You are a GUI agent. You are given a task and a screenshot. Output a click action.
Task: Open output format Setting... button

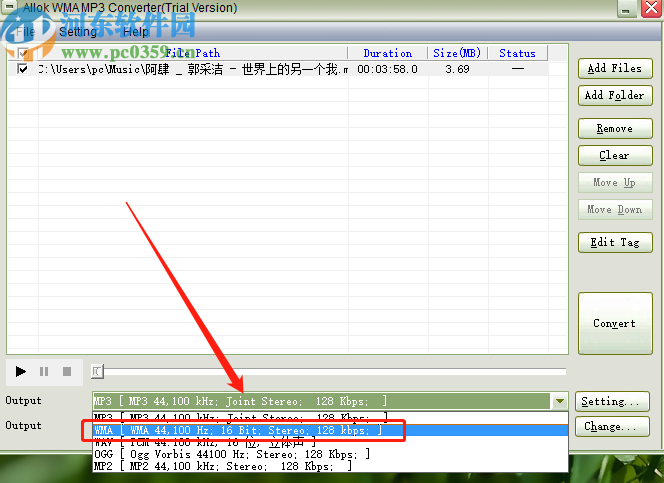click(612, 401)
